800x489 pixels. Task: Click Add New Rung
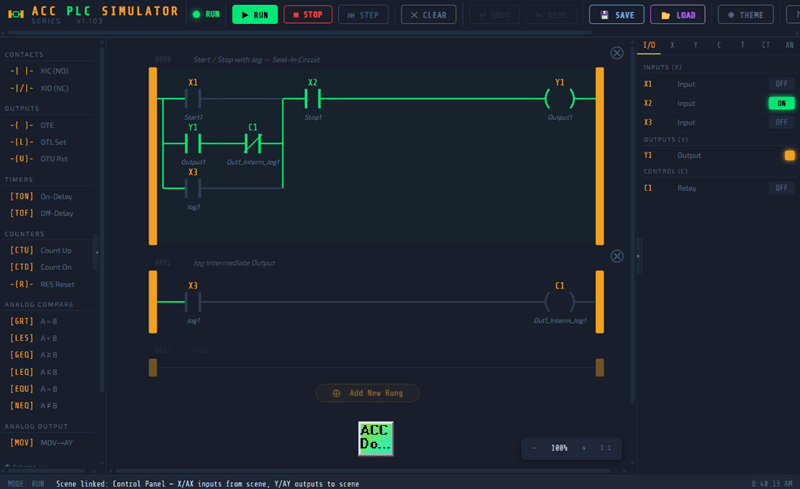click(367, 393)
